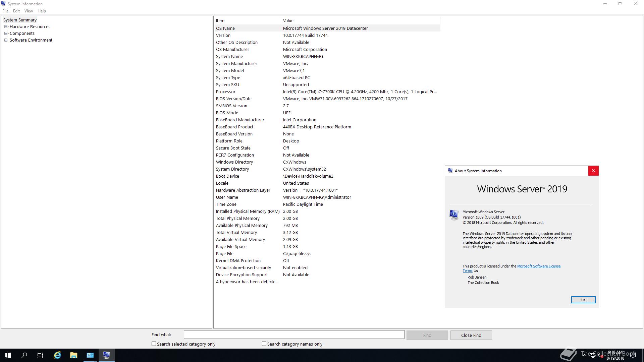Select System Summary in the tree
This screenshot has height=362, width=644.
point(20,20)
